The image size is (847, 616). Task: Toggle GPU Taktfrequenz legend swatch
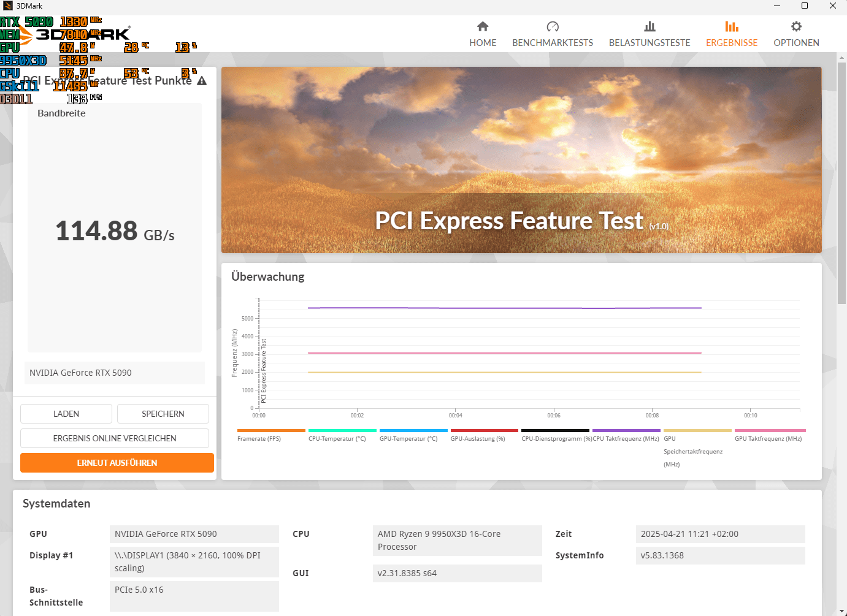pyautogui.click(x=770, y=430)
